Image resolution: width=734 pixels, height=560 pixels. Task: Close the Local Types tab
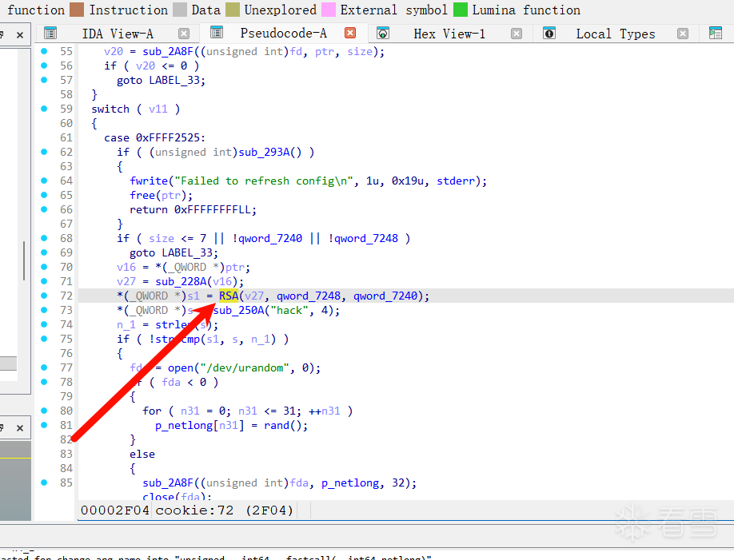pyautogui.click(x=682, y=34)
